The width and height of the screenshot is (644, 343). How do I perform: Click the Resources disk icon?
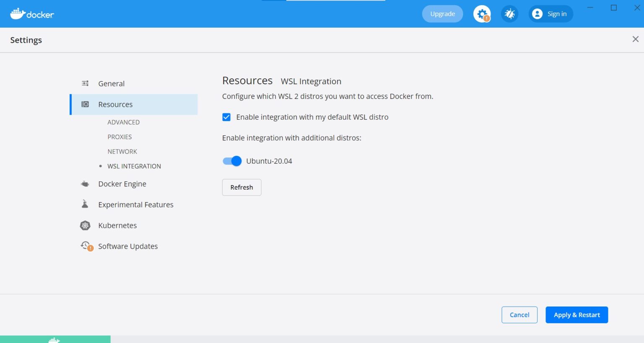[x=85, y=104]
